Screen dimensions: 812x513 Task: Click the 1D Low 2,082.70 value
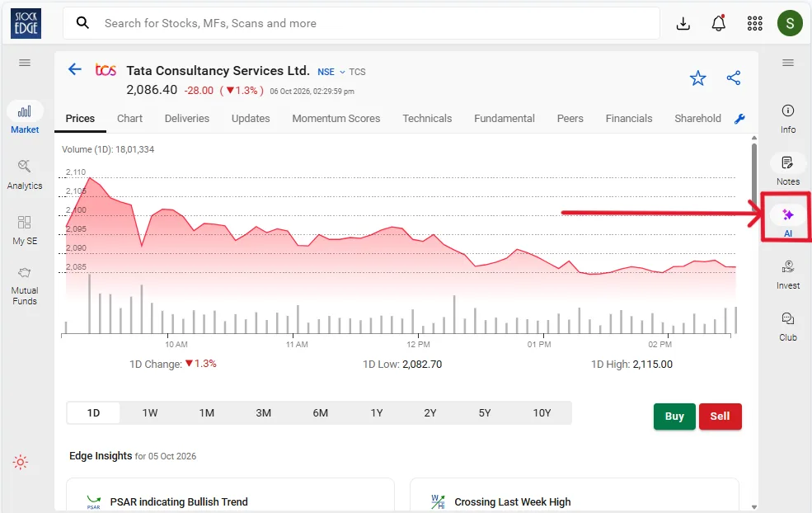coord(422,365)
